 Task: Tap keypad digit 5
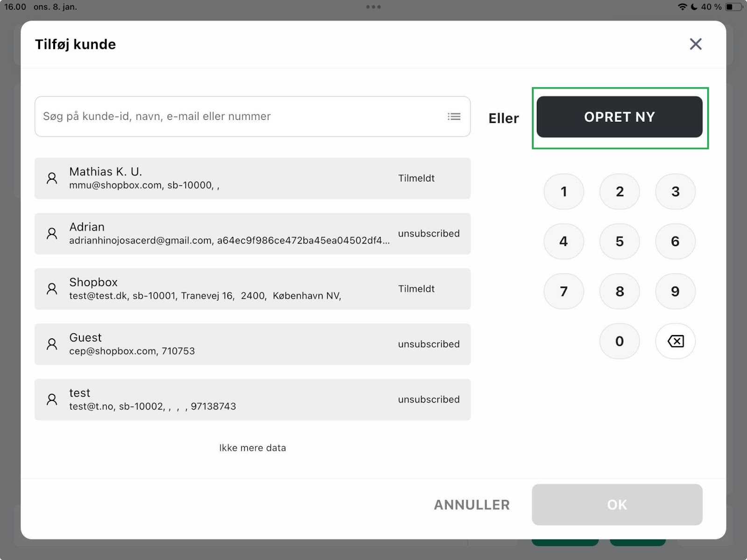pos(620,241)
